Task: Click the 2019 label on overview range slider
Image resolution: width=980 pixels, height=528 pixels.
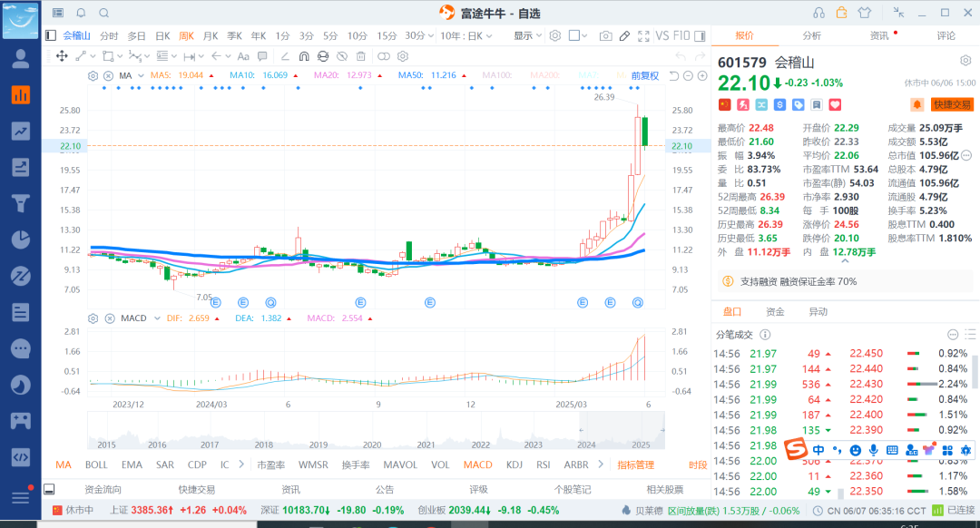Action: point(318,445)
